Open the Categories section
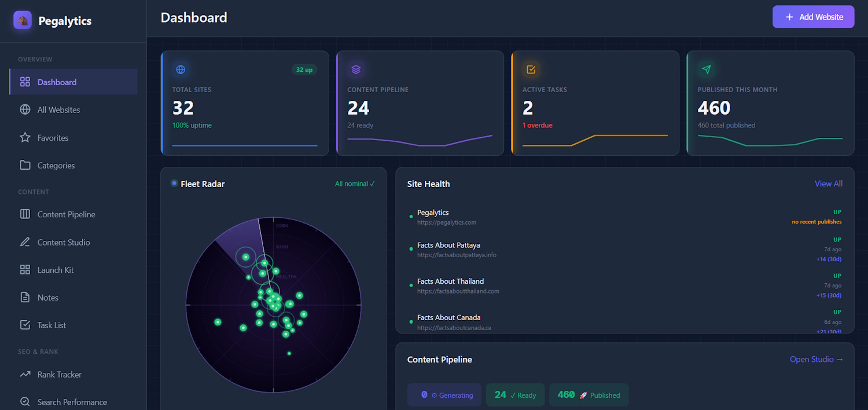The image size is (868, 410). click(x=73, y=165)
